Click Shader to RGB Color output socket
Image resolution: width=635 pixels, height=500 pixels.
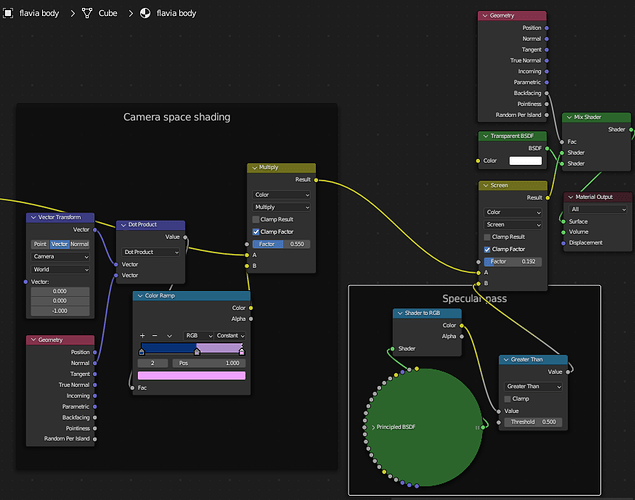pos(462,326)
